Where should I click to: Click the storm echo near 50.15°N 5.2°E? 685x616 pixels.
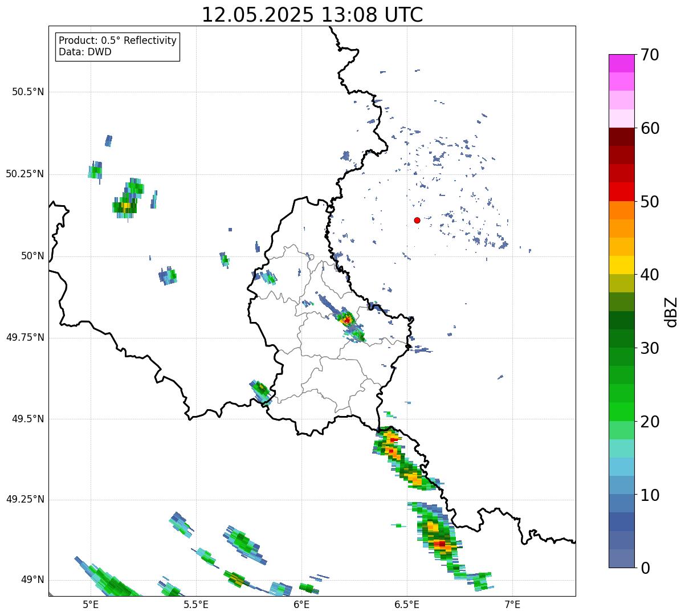[x=125, y=206]
